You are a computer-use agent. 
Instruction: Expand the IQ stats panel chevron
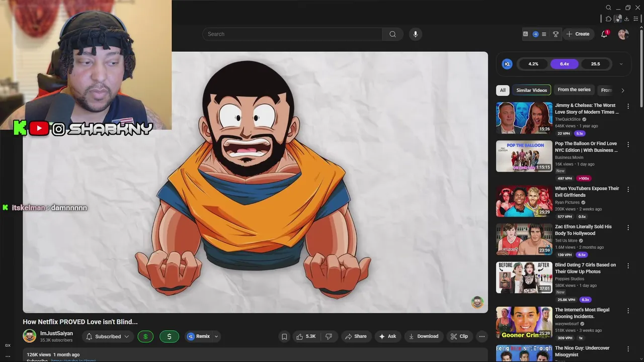pyautogui.click(x=621, y=64)
